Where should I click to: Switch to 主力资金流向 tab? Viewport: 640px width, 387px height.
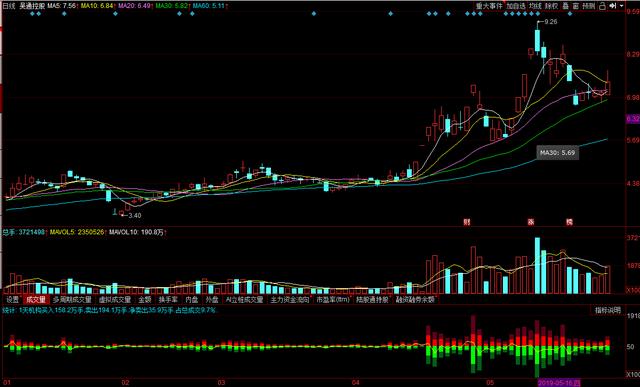[291, 300]
